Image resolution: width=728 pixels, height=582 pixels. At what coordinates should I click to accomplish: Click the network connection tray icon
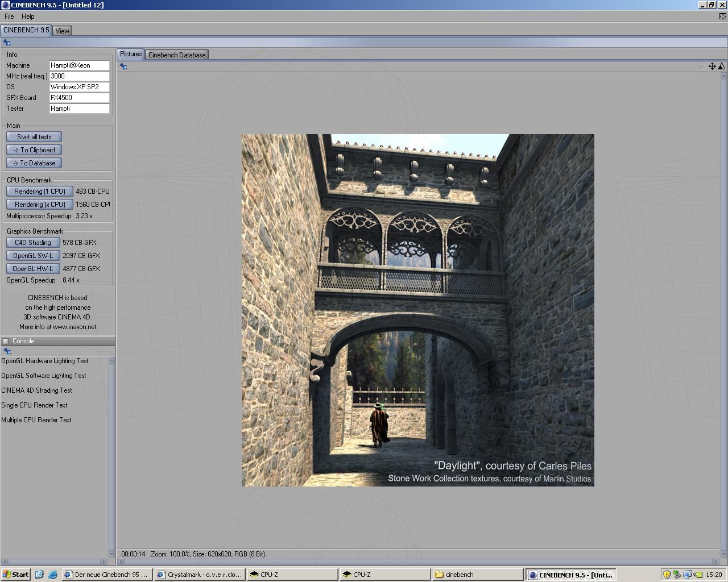point(687,575)
